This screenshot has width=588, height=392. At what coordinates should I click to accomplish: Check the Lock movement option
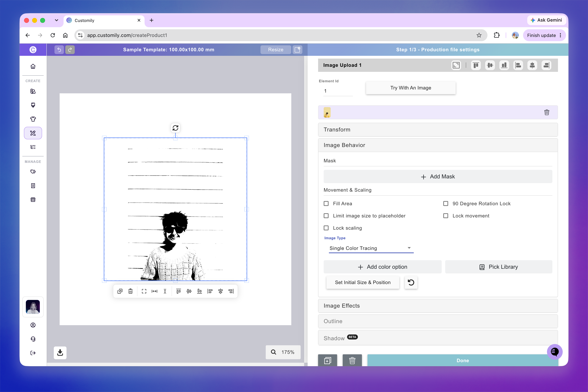[x=446, y=216]
